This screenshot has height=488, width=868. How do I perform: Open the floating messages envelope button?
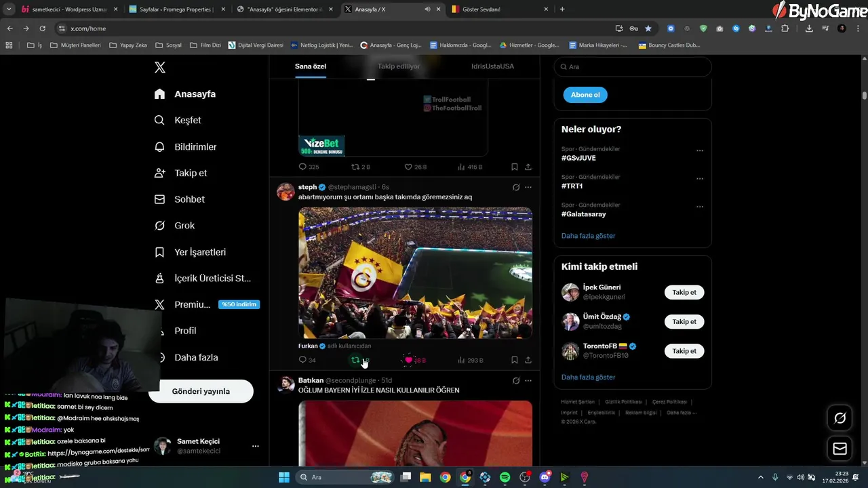coord(840,449)
